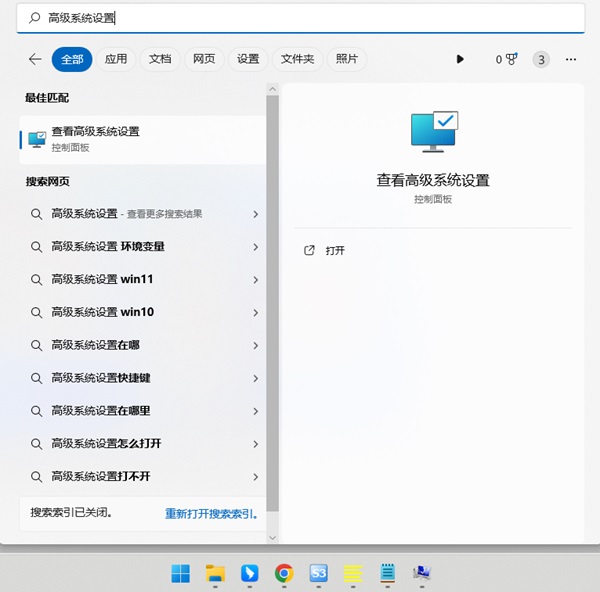This screenshot has width=600, height=592.
Task: Click search icon beside 高级系统设置打不开
Action: (x=36, y=477)
